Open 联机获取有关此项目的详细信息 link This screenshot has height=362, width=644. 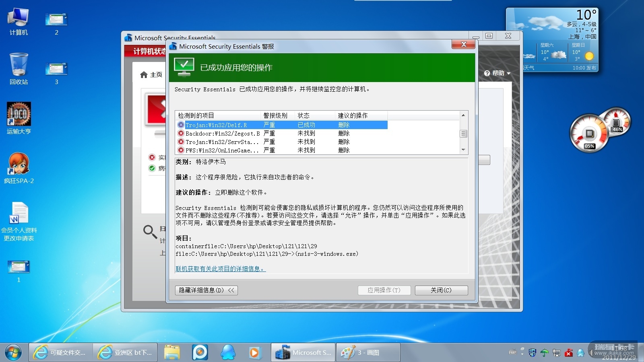[x=221, y=269]
